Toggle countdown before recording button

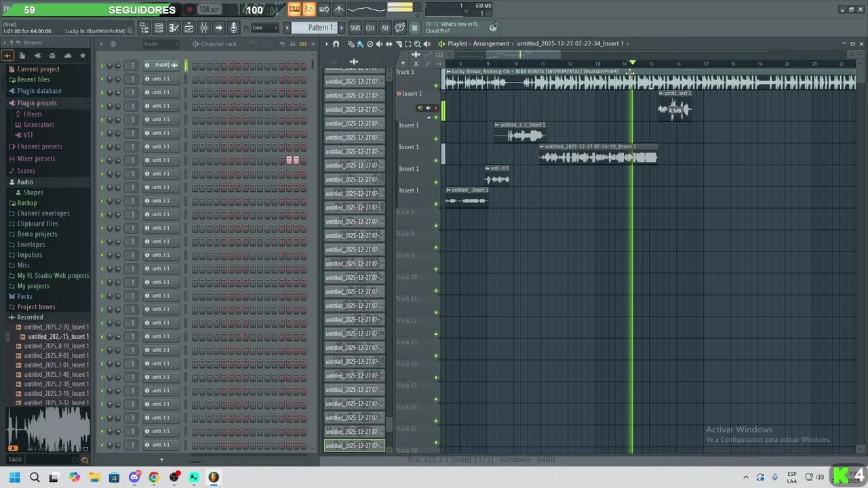(309, 9)
